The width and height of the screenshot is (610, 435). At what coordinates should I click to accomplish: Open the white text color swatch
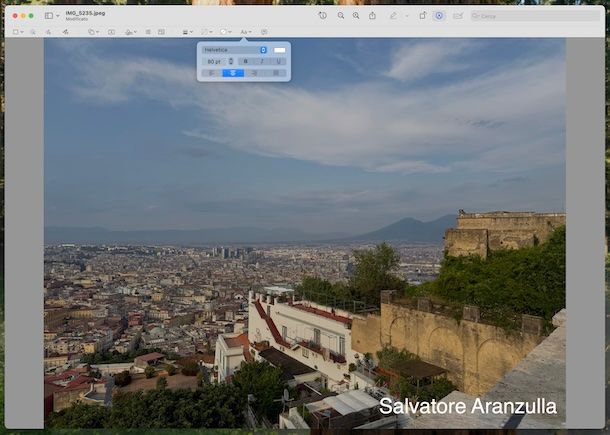(x=279, y=50)
